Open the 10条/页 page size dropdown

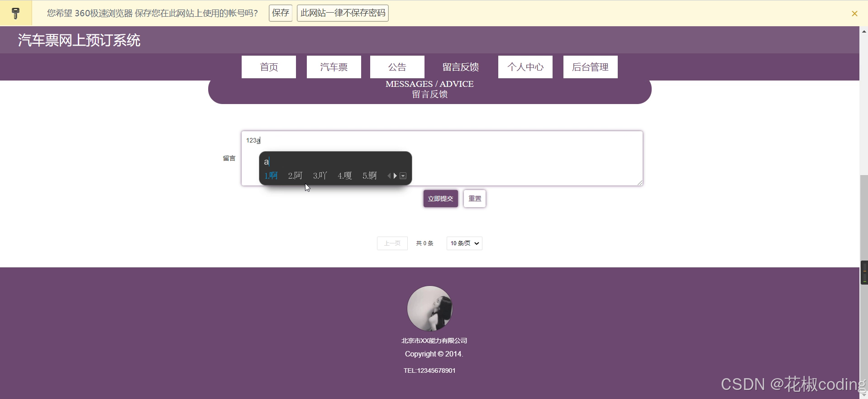click(x=464, y=243)
